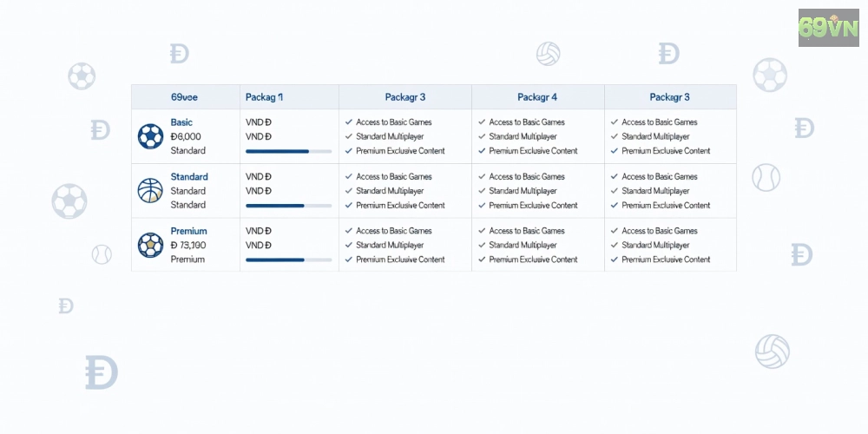Toggle Premium Exclusive Content check in Premium row, last column

(615, 259)
